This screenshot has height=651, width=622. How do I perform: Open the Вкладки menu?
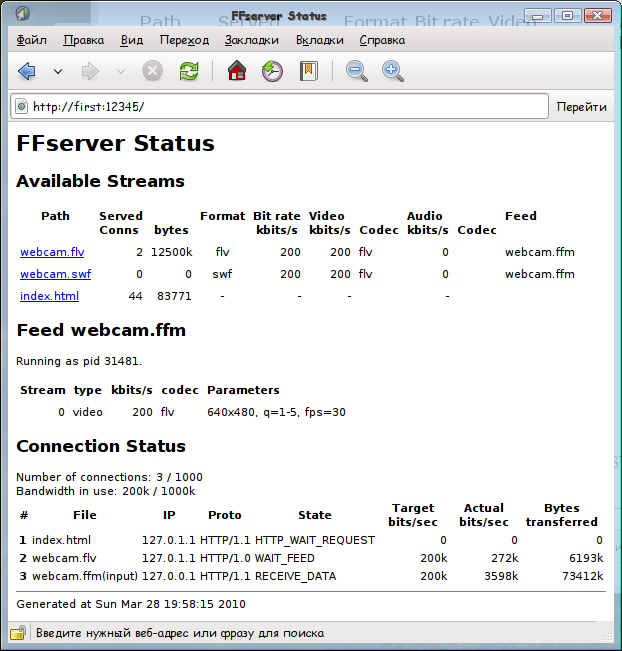coord(320,40)
